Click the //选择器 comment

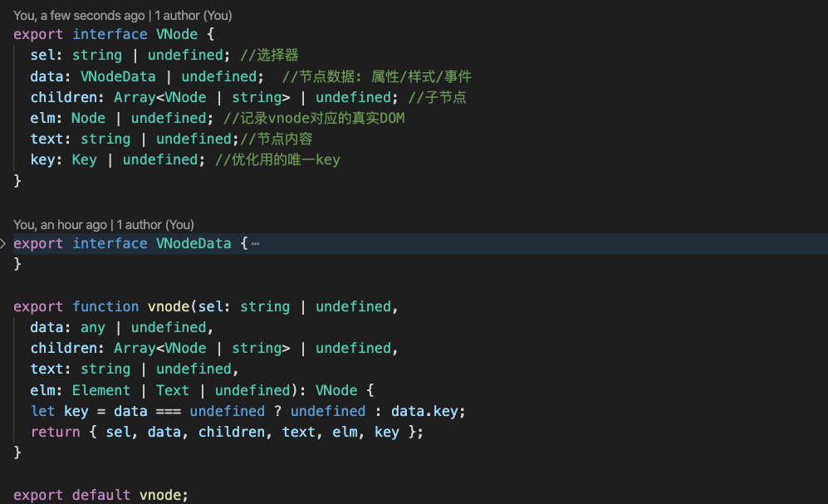click(268, 56)
